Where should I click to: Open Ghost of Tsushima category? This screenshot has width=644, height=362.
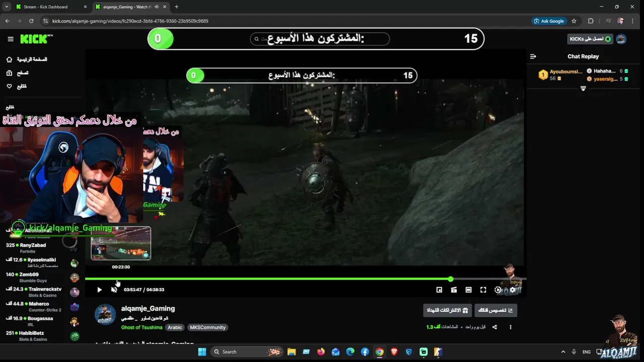pyautogui.click(x=142, y=327)
